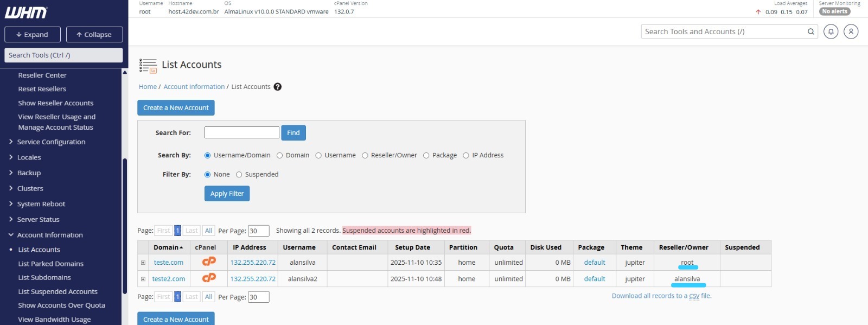Expand the Service Configuration menu
This screenshot has width=868, height=325.
(x=51, y=142)
